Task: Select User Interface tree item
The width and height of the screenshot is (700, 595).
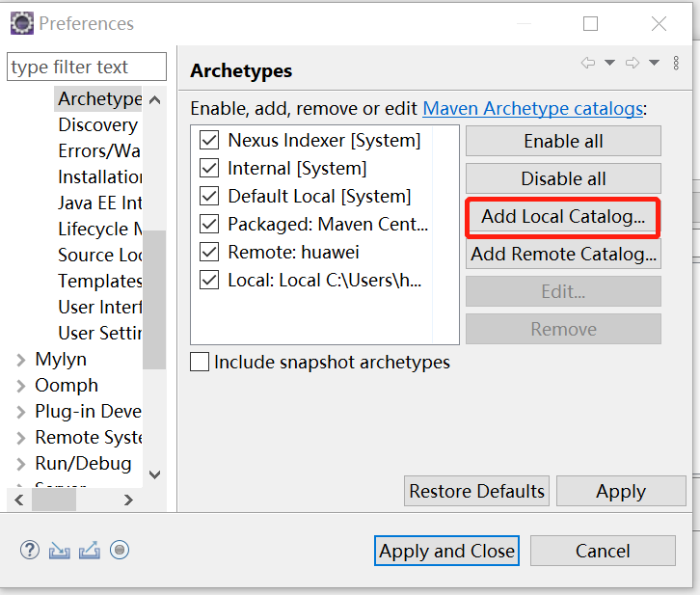Action: tap(100, 307)
